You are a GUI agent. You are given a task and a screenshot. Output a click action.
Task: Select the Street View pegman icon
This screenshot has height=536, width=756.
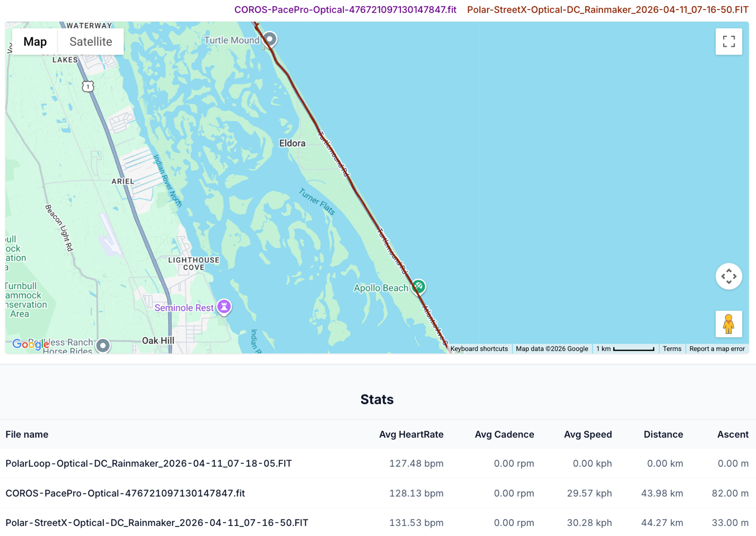(729, 324)
